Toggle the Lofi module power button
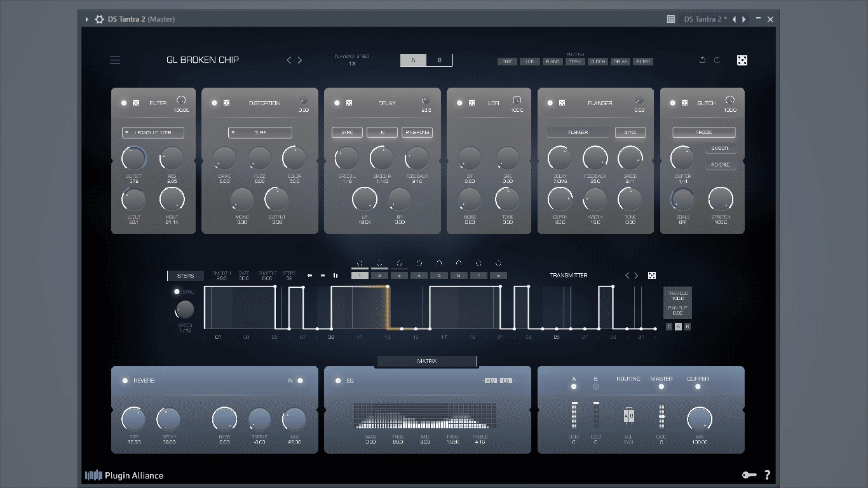The height and width of the screenshot is (488, 868). 459,103
